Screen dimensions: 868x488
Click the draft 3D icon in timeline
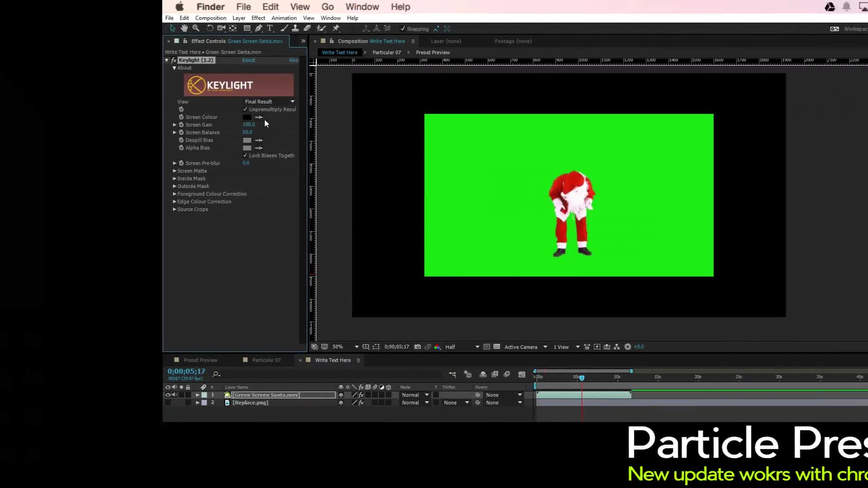467,374
